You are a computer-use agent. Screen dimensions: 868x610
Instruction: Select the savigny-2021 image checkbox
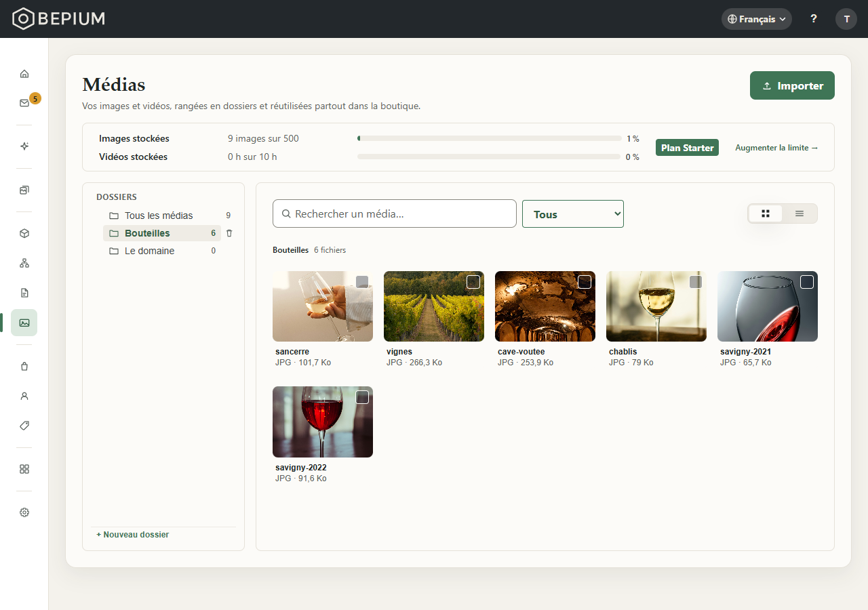pos(807,282)
